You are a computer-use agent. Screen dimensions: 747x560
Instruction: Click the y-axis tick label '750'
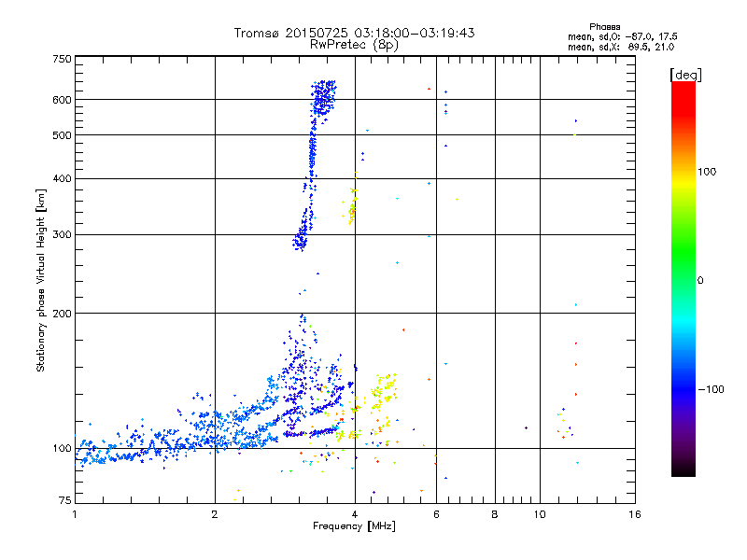[62, 59]
